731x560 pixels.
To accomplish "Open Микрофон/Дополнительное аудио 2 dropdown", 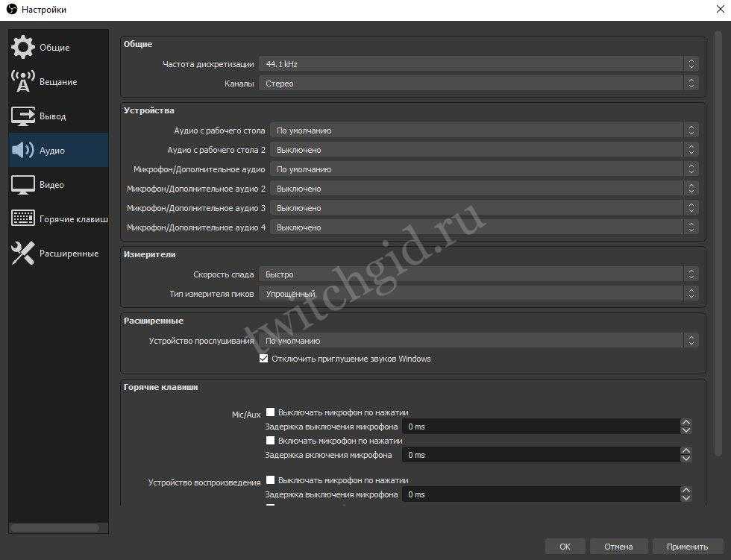I will tap(484, 189).
